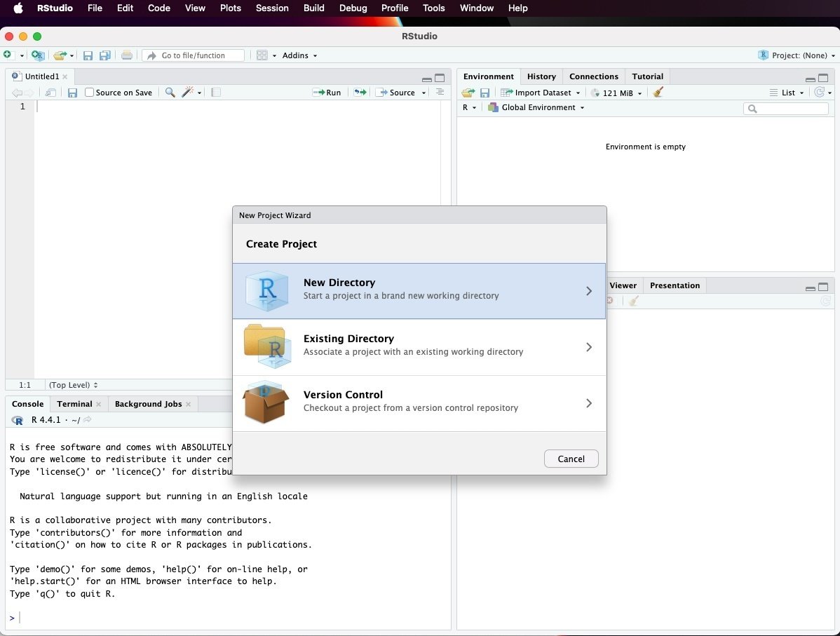This screenshot has width=840, height=636.
Task: Open the R language dropdown in Environment
Action: tap(469, 107)
